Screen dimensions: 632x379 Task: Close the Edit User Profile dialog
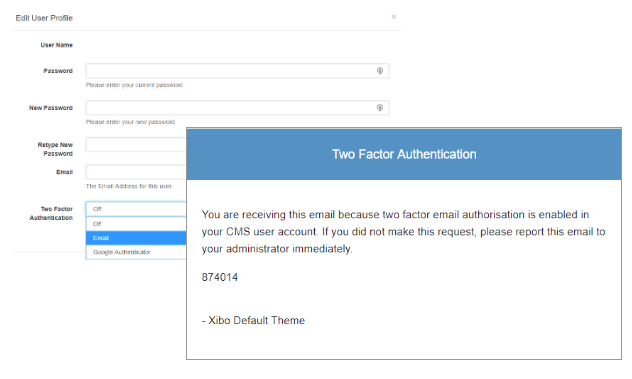(x=393, y=17)
